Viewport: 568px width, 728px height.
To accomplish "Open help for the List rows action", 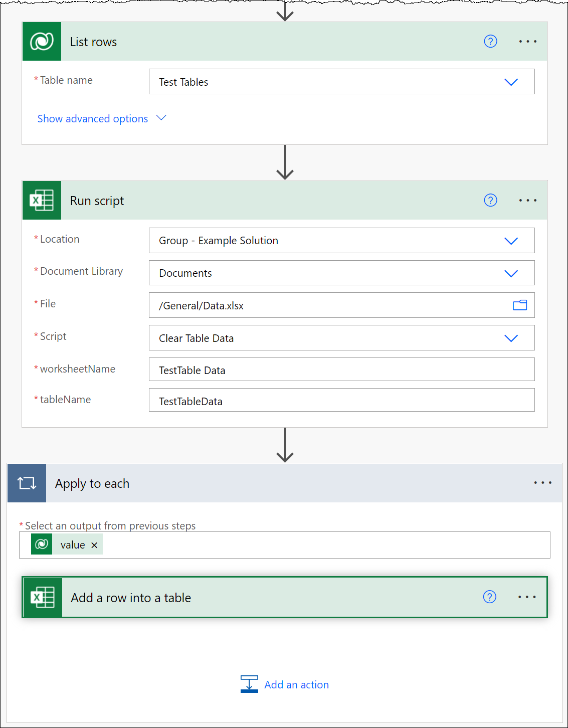I will [x=490, y=42].
